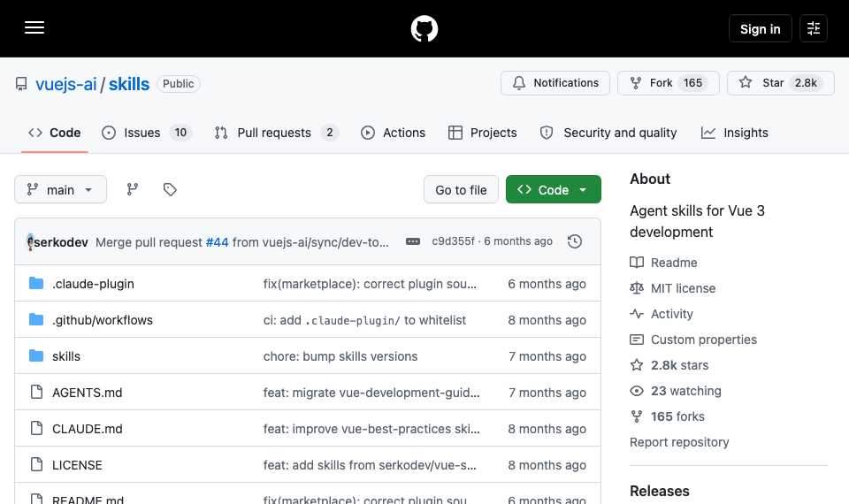Open the main branch dropdown
The height and width of the screenshot is (504, 849).
click(61, 189)
